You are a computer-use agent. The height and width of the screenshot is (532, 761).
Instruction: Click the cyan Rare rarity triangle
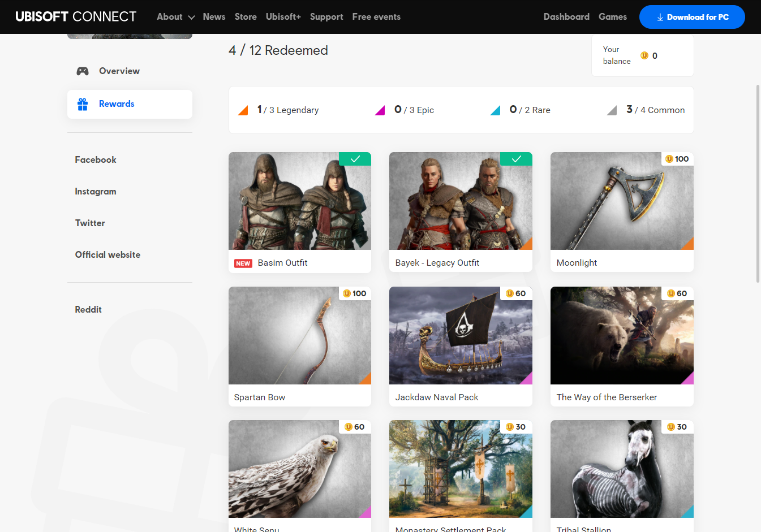tap(495, 110)
